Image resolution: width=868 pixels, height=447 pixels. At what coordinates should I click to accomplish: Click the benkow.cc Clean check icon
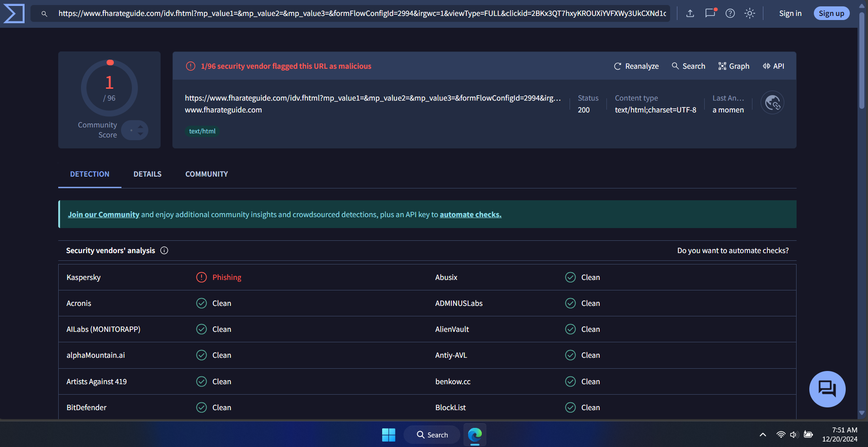tap(570, 381)
